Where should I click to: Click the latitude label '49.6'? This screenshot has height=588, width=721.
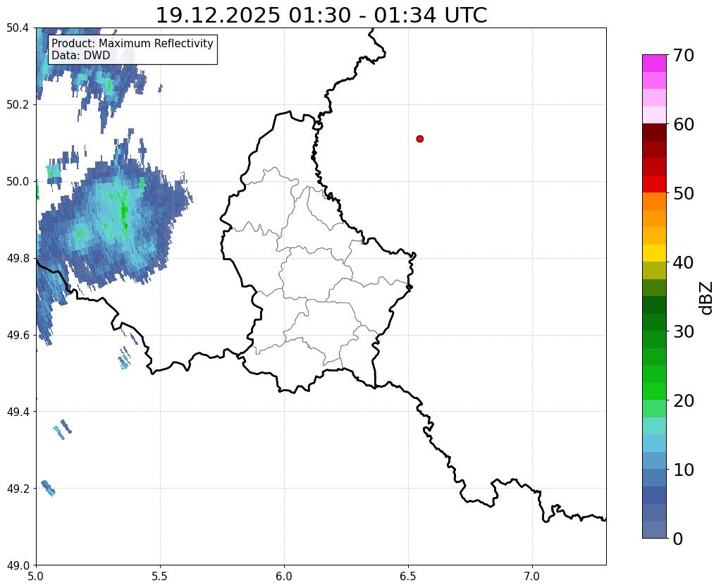click(18, 336)
